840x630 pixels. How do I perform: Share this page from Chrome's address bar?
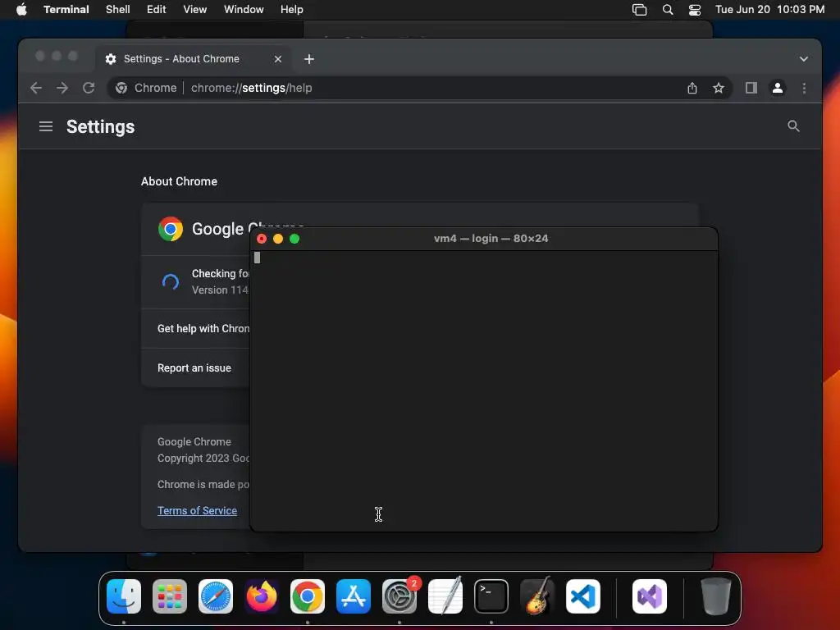[692, 88]
